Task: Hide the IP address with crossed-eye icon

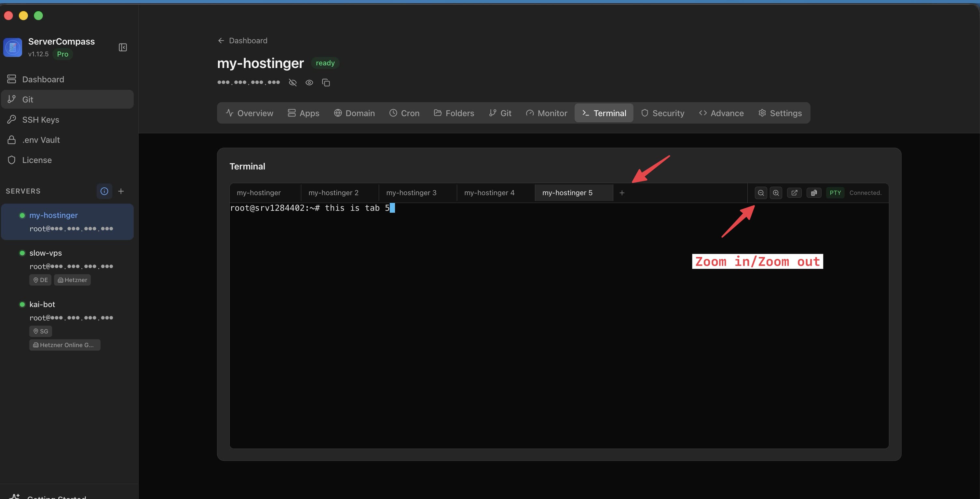Action: (x=293, y=83)
